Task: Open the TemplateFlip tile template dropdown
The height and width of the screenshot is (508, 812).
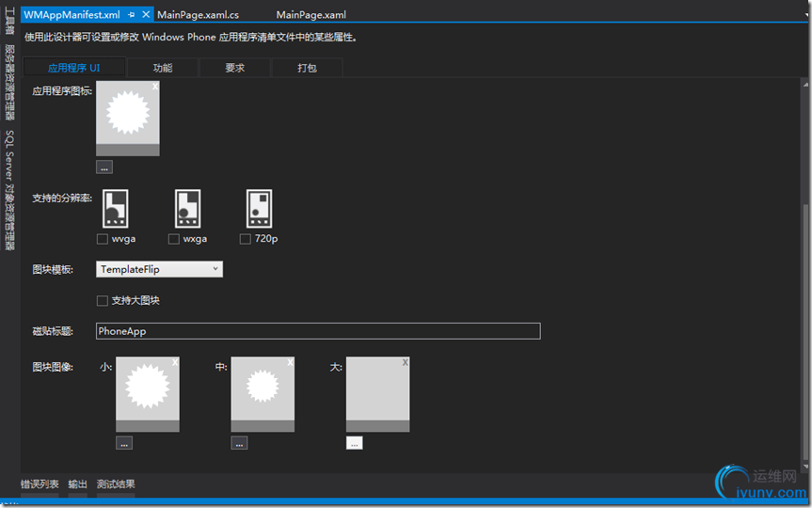Action: coord(160,269)
